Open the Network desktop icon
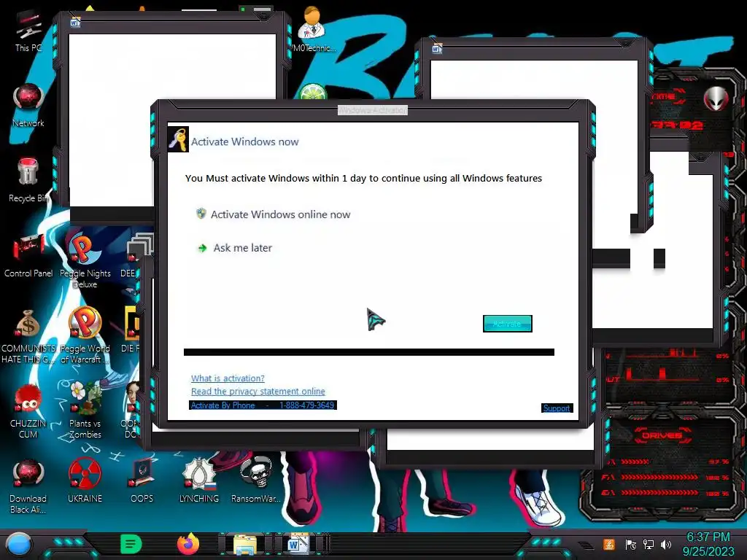This screenshot has height=560, width=747. (28, 105)
